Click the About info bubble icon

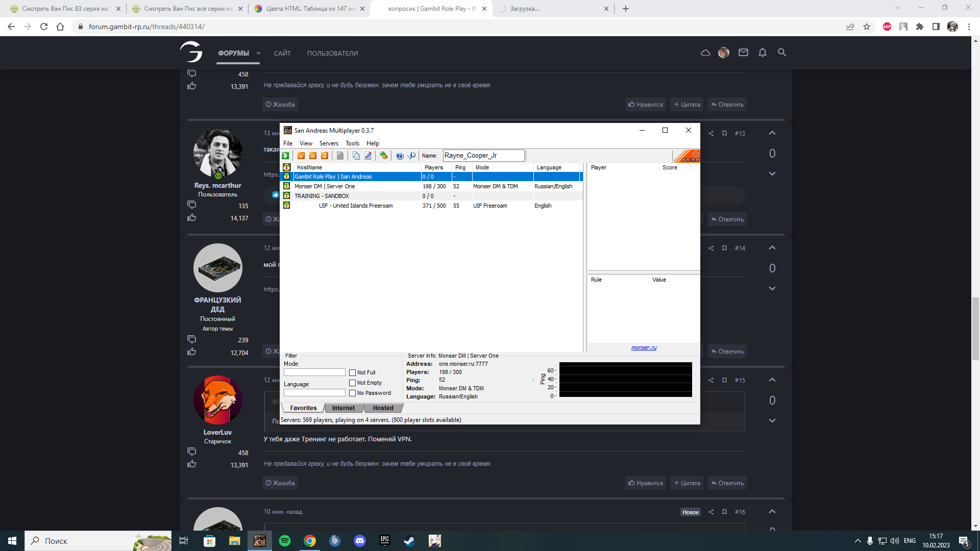(411, 156)
